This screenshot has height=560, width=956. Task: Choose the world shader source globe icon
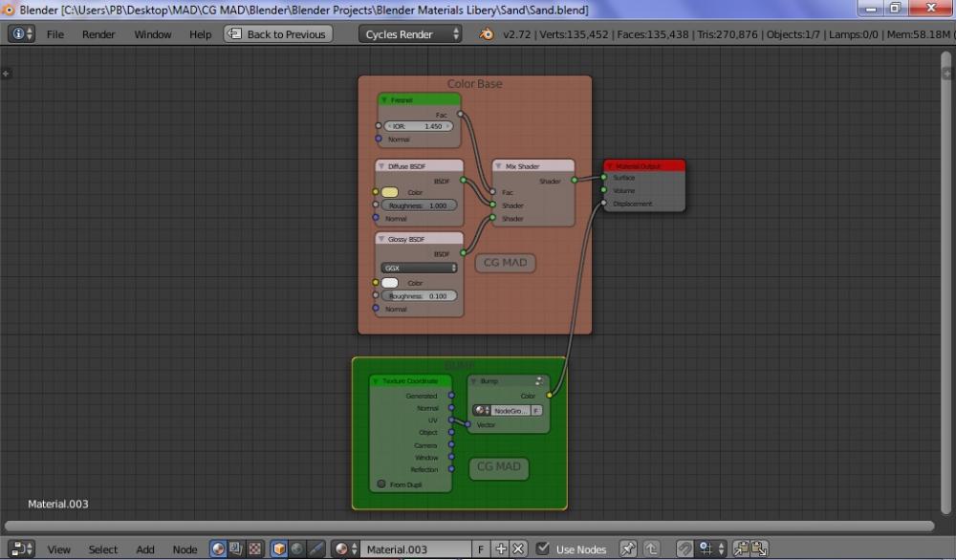pyautogui.click(x=297, y=549)
